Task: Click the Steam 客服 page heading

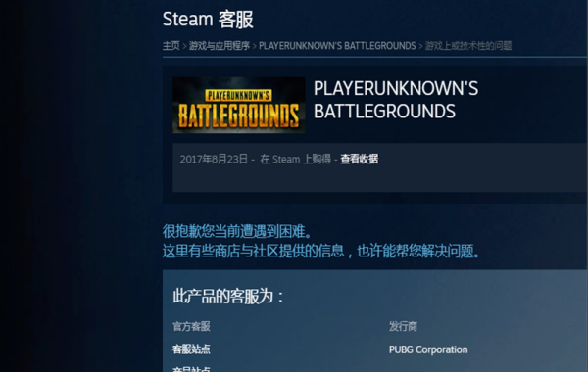Action: (208, 20)
